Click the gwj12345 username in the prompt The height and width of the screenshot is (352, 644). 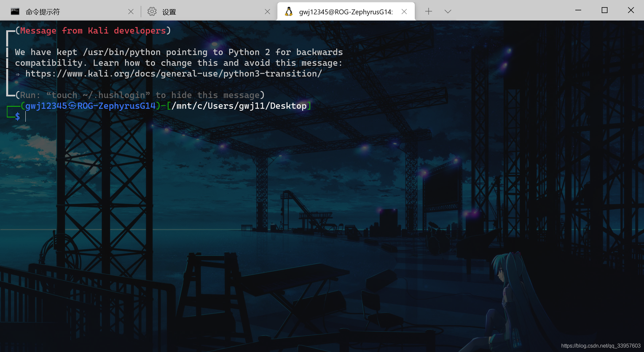pos(46,106)
